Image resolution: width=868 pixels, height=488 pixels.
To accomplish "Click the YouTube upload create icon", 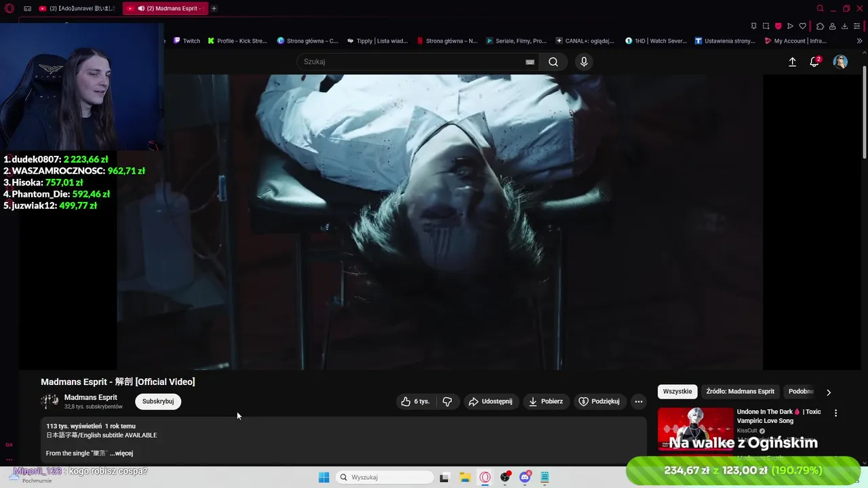I will [x=792, y=62].
